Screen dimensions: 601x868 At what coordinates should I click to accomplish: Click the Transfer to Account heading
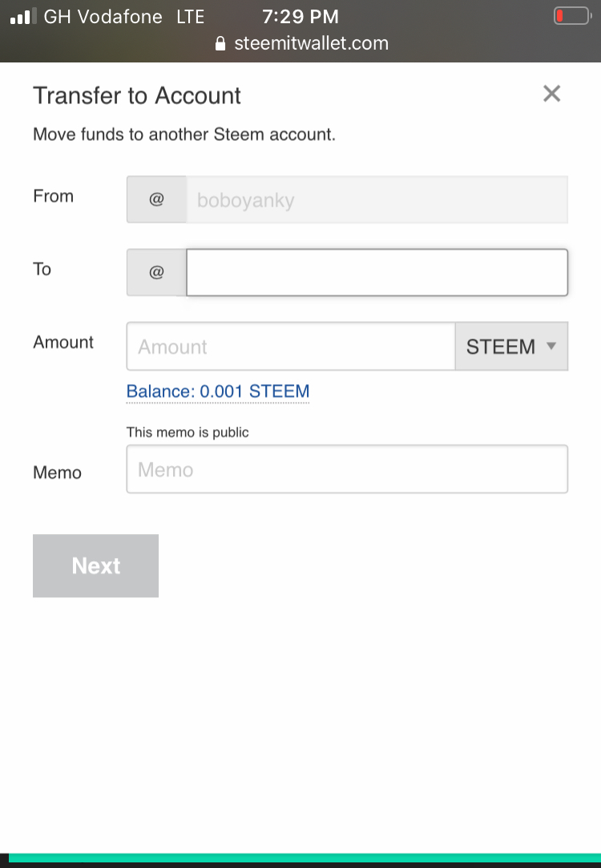click(x=137, y=95)
